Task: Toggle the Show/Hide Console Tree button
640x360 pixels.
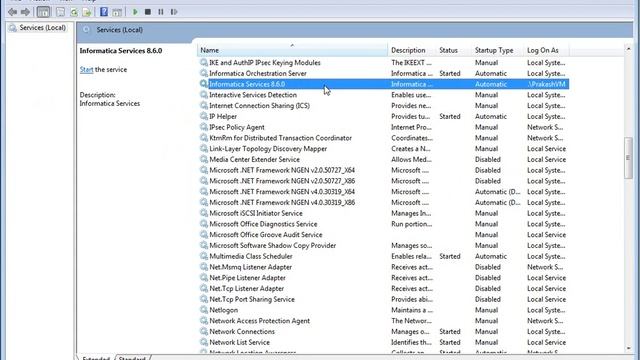Action: (x=43, y=12)
